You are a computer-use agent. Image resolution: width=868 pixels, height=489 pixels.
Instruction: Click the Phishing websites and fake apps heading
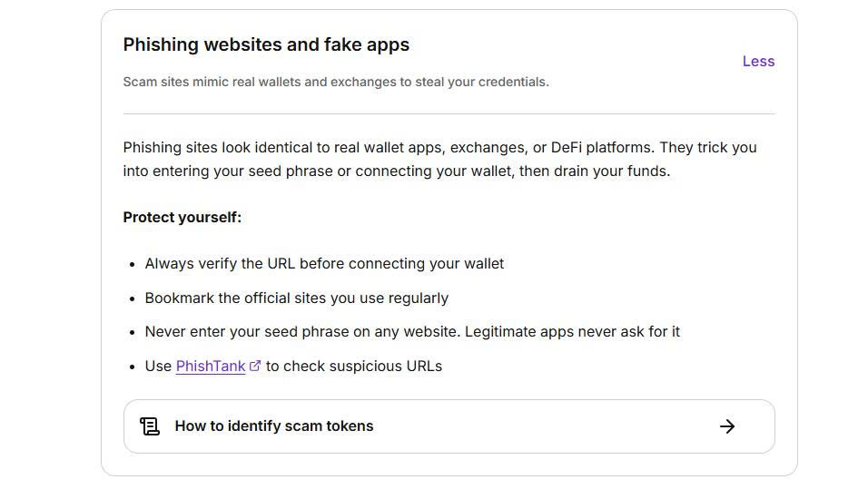pyautogui.click(x=266, y=44)
